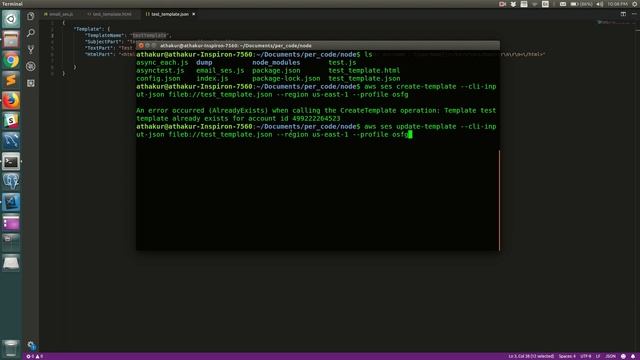Click the split editor icon in VS Code
Viewport: 640px width, 360px height.
(x=623, y=14)
